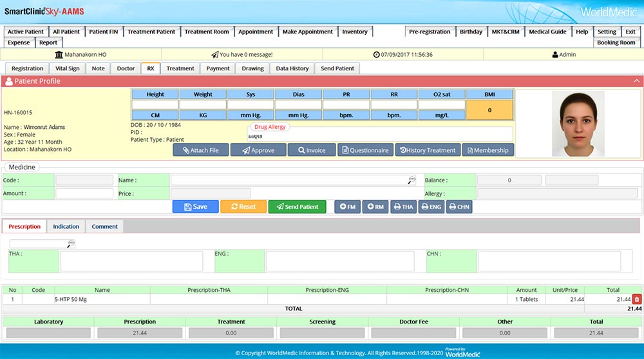
Task: Click the search icon in medicine Name field
Action: 412,180
